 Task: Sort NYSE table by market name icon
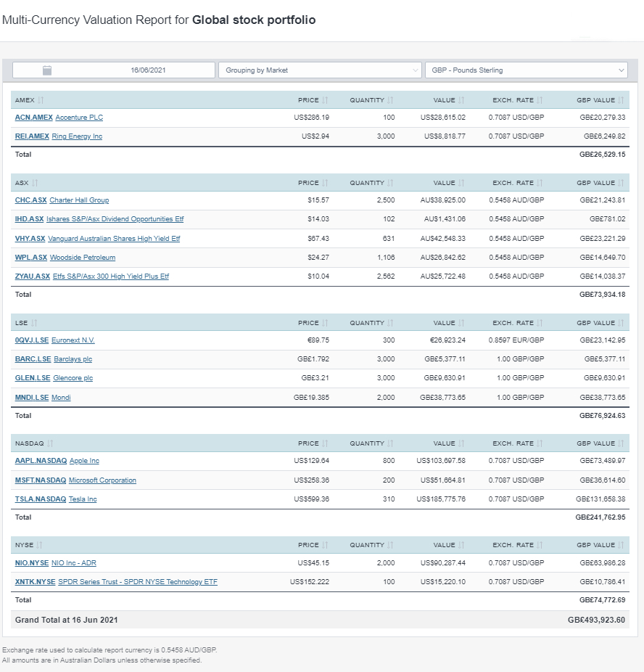point(39,545)
